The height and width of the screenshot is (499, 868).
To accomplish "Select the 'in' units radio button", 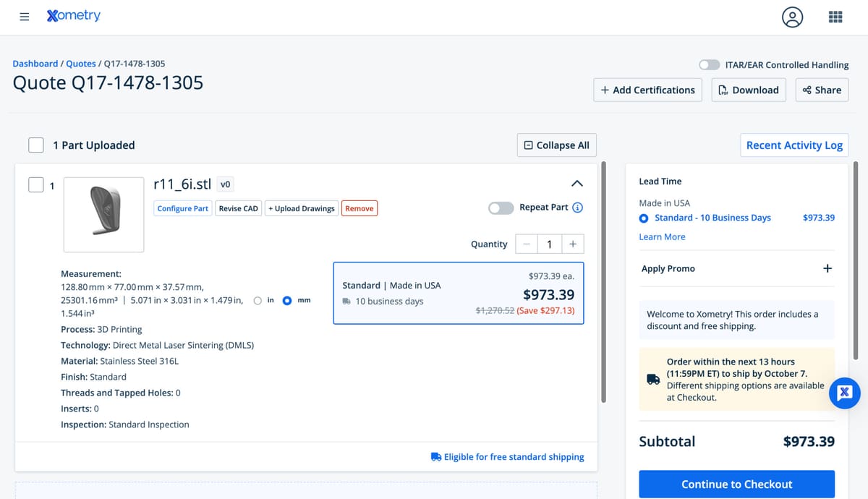I will point(258,300).
